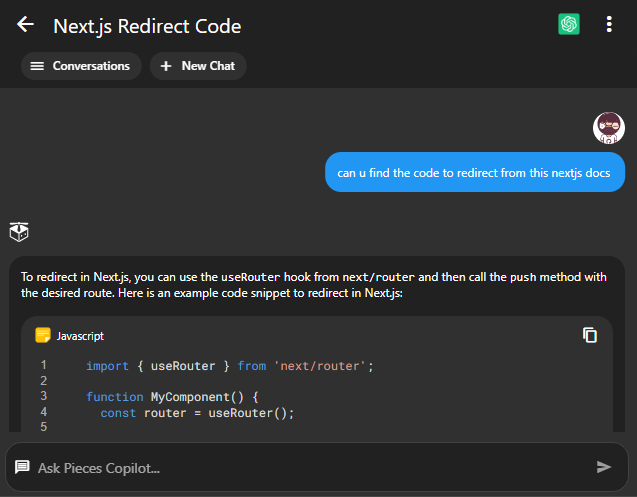Click the Next.js Redirect Code title
This screenshot has height=497, width=637.
point(147,26)
